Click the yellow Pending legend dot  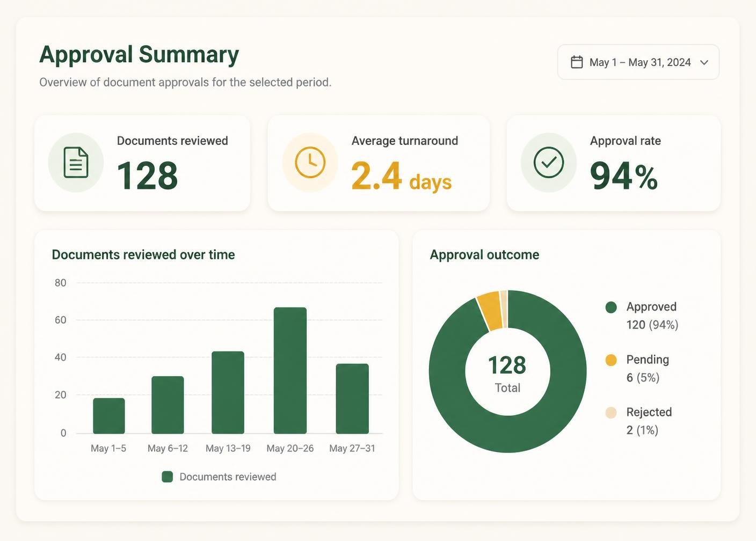coord(611,360)
